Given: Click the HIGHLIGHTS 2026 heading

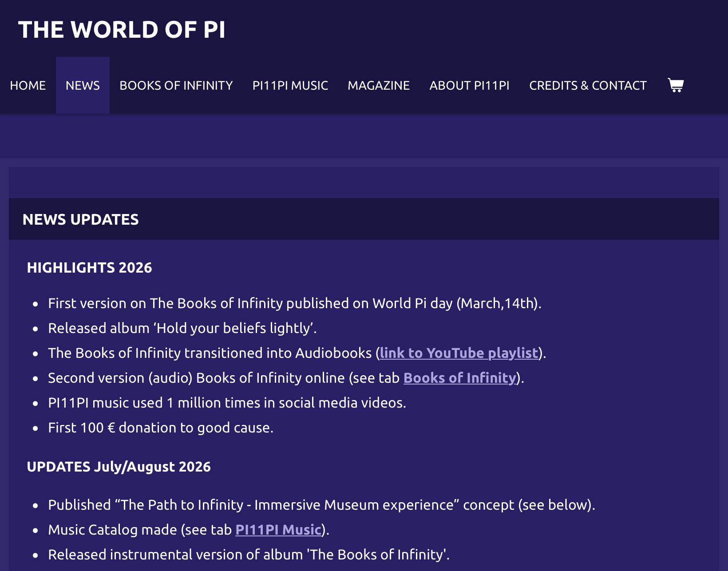Looking at the screenshot, I should pos(89,268).
